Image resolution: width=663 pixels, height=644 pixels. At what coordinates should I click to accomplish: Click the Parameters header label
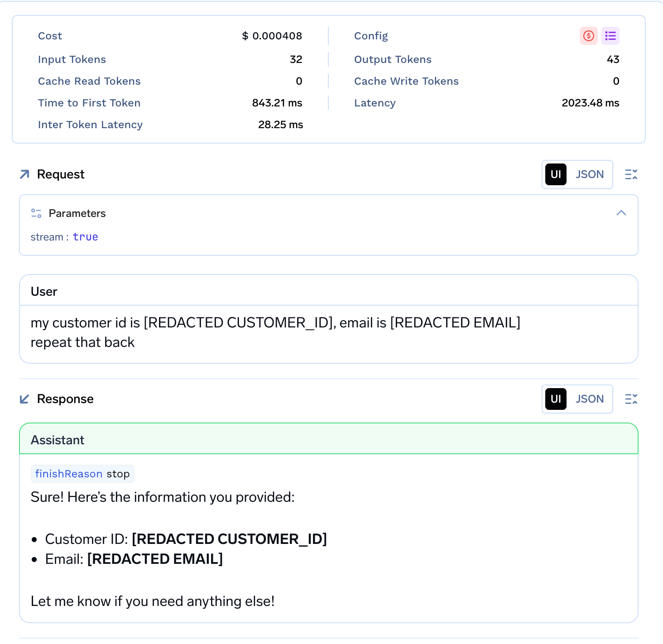pos(77,213)
